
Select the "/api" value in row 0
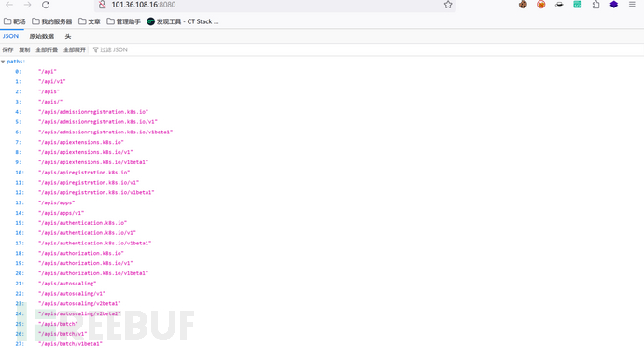(x=48, y=72)
